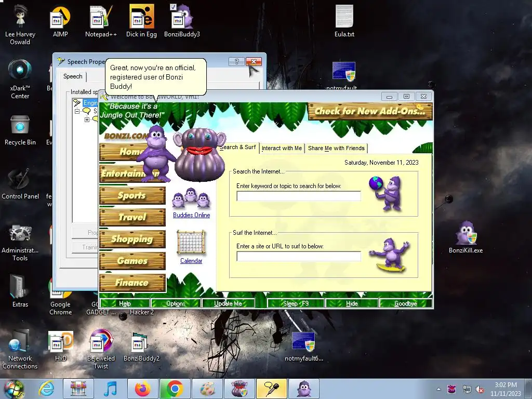
Task: Show hidden tray icons arrow
Action: [438, 389]
